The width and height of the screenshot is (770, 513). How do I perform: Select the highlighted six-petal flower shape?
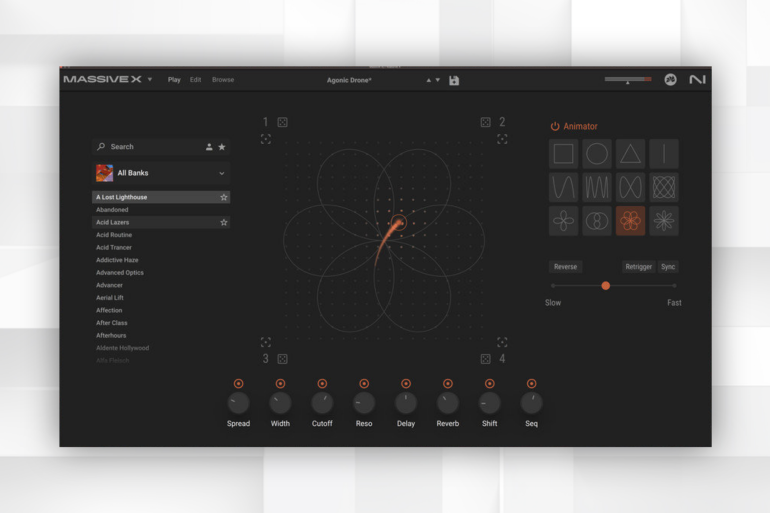[x=630, y=221]
